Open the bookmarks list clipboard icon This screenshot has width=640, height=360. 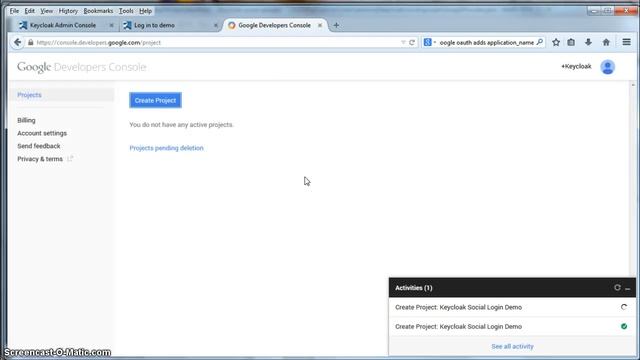571,42
